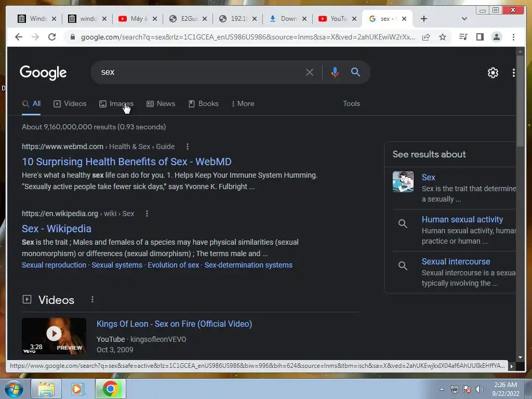Open the Windows Start button
Viewport: 532px width, 399px height.
14,389
